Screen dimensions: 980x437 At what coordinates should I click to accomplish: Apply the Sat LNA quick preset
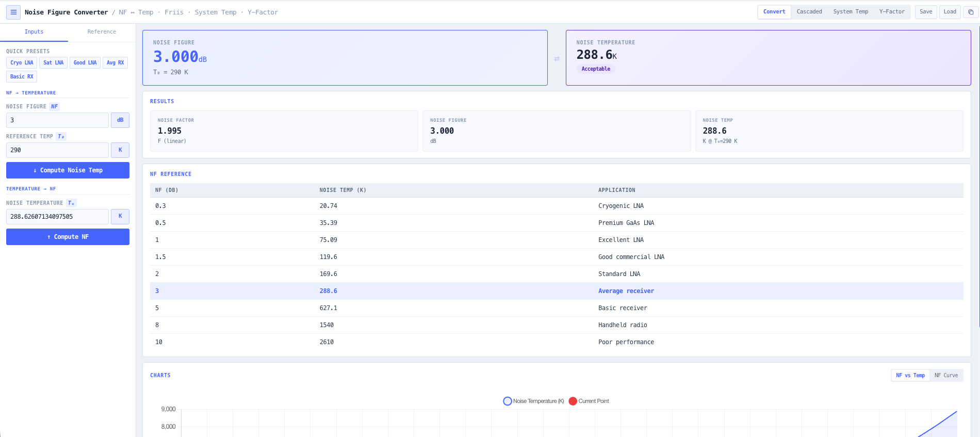(54, 63)
